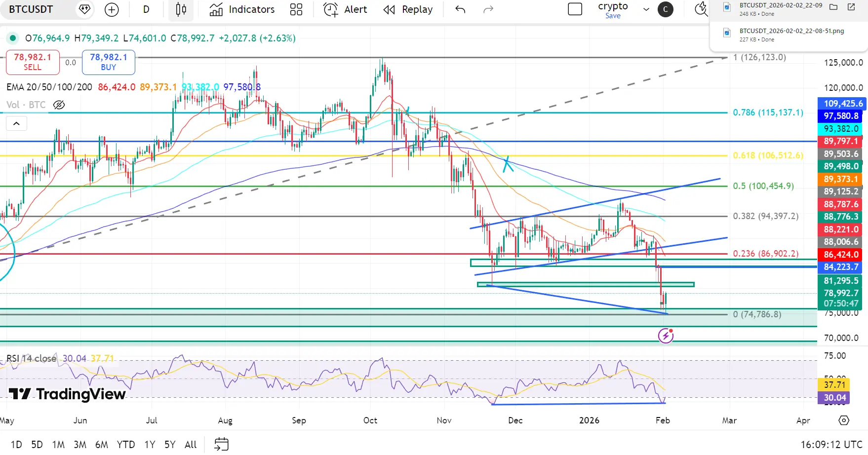Open downloaded BTCUSDT file in new window

point(851,7)
